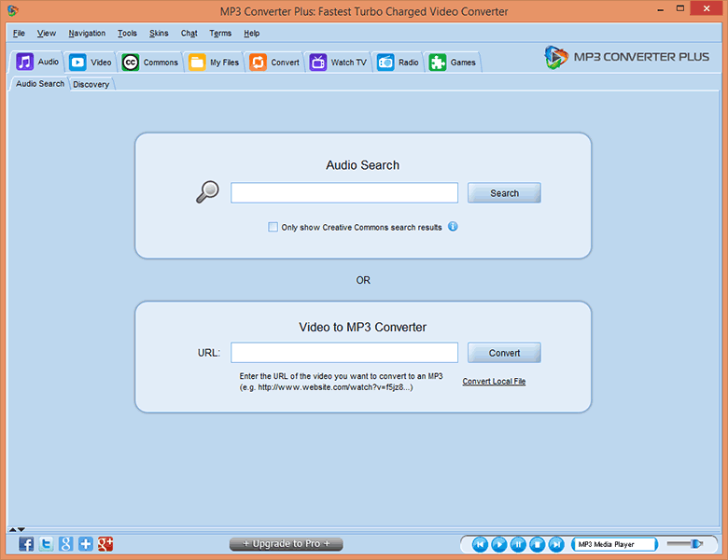Share via the Twitter icon
The height and width of the screenshot is (560, 728).
46,544
